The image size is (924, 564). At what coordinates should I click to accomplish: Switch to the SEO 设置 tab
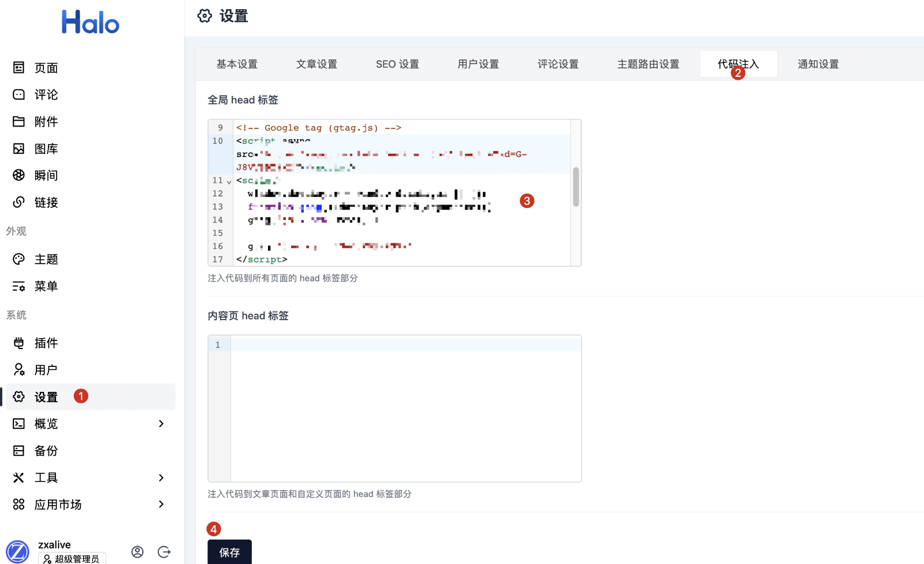pyautogui.click(x=397, y=64)
